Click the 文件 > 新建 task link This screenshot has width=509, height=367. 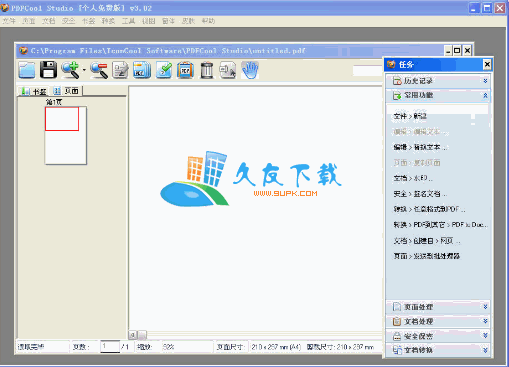tap(410, 116)
